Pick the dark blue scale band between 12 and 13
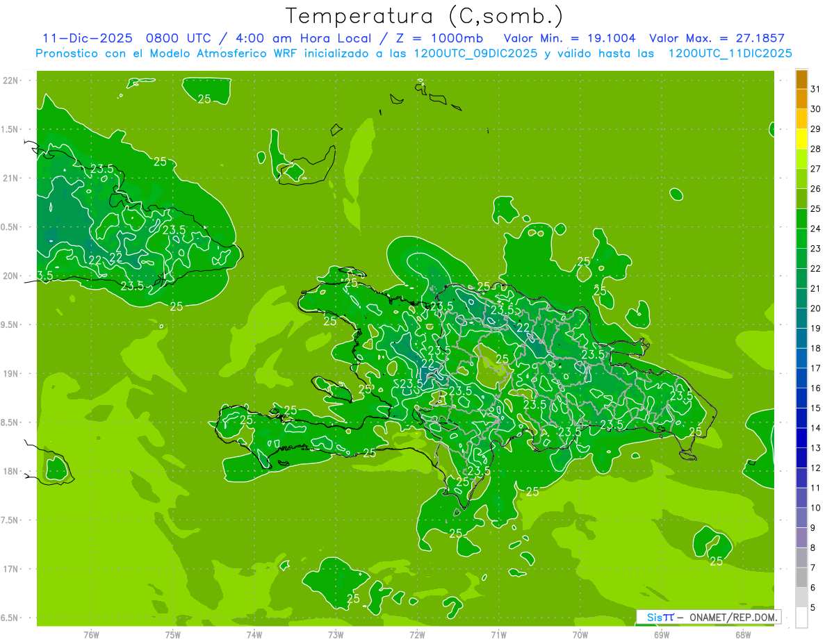This screenshot has width=834, height=644. 801,458
